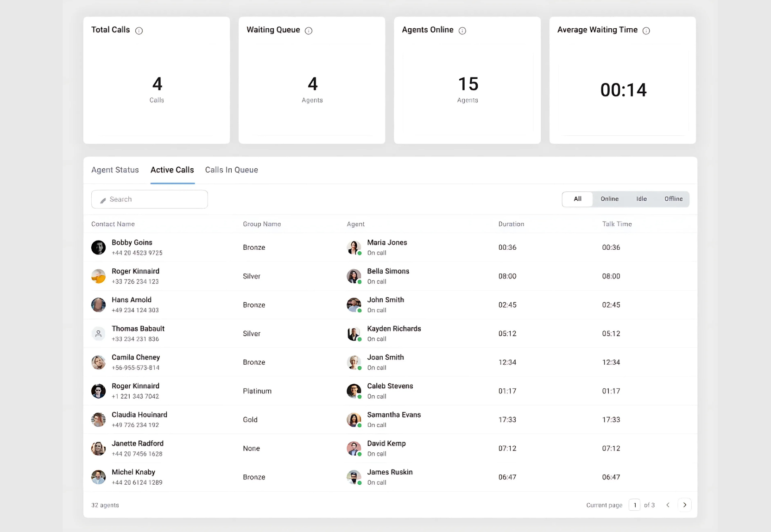Click Samantha Evans' agent avatar
771x532 pixels.
(354, 419)
